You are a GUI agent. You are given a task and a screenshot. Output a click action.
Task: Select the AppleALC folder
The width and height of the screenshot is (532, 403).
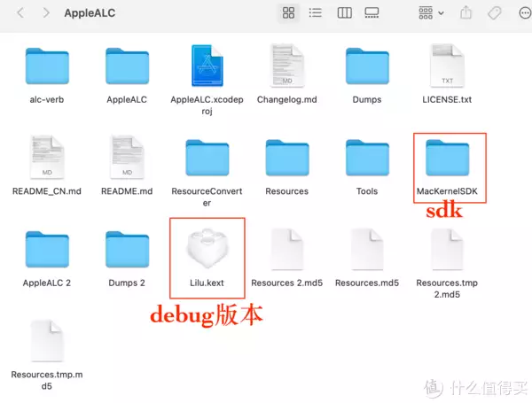(x=127, y=66)
